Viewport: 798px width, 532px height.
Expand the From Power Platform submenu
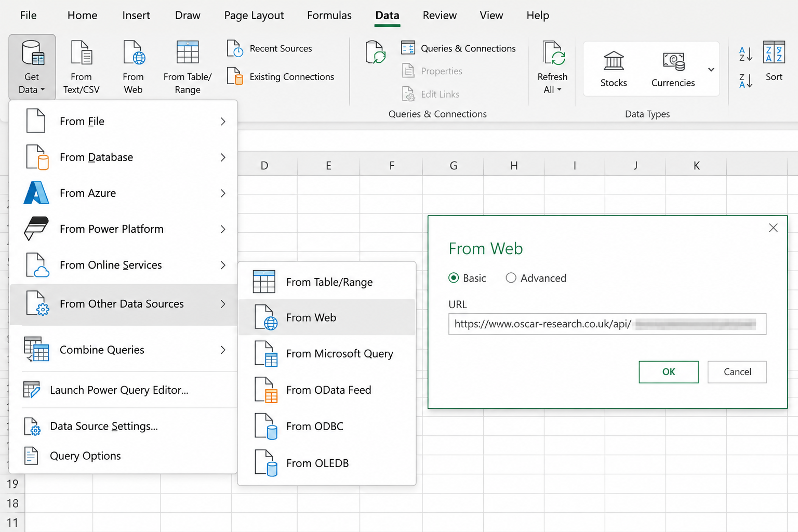point(124,229)
